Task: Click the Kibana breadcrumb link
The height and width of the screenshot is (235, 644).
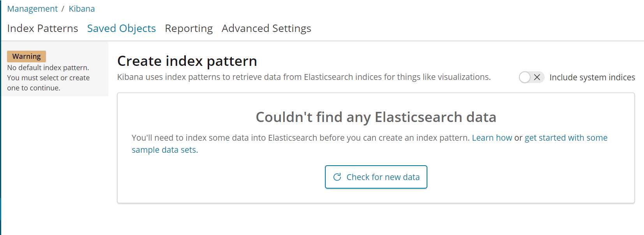Action: point(82,9)
